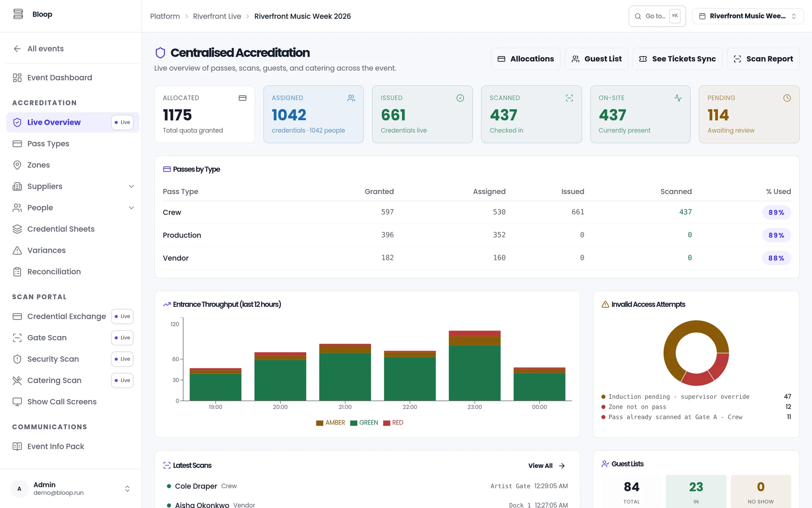Click the Pass Types card icon

point(17,144)
